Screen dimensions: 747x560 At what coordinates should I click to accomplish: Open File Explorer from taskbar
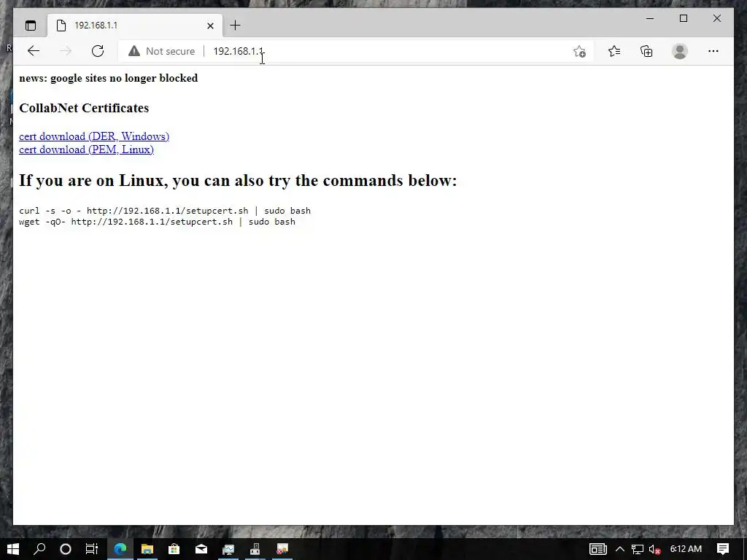pyautogui.click(x=147, y=549)
